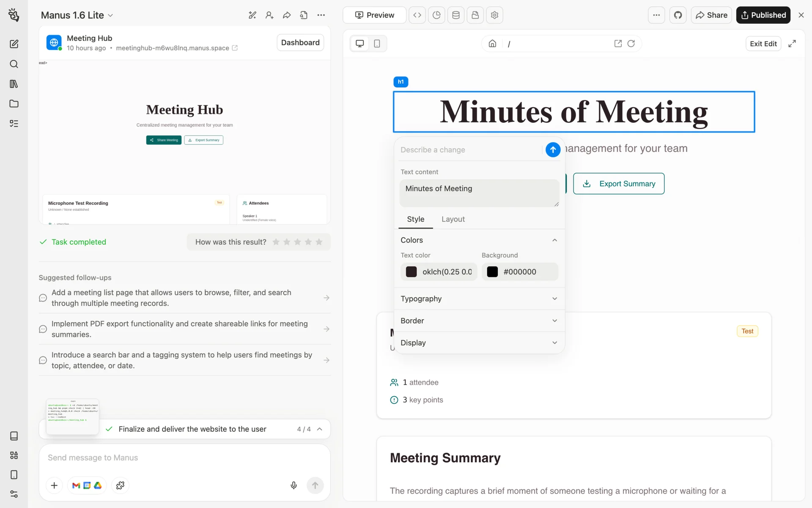Open the database icon in toolbar
This screenshot has height=508, width=812.
coord(455,15)
